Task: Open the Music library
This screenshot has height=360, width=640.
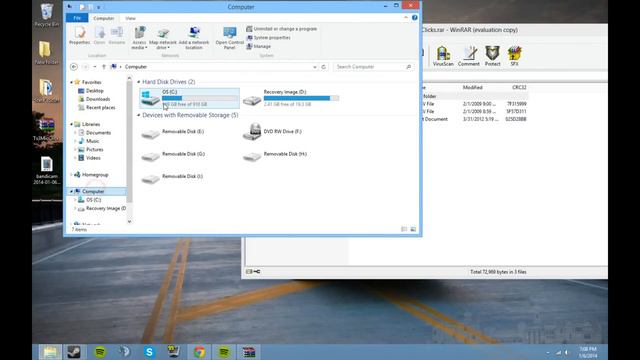Action: (x=89, y=141)
